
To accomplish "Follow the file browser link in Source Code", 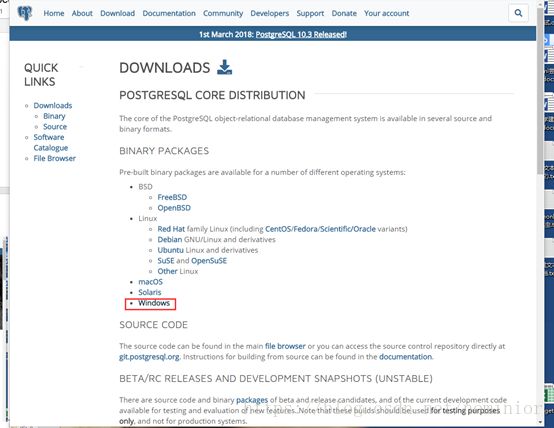I will pyautogui.click(x=285, y=346).
